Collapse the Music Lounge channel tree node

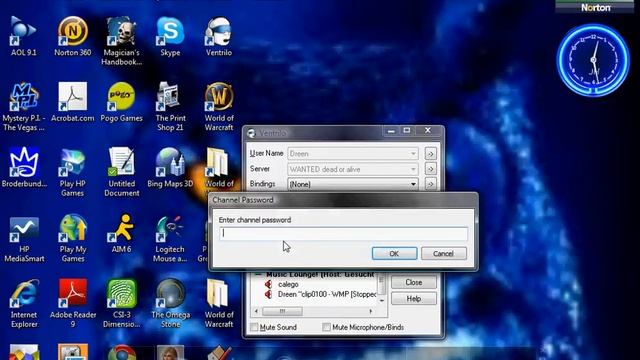point(258,275)
